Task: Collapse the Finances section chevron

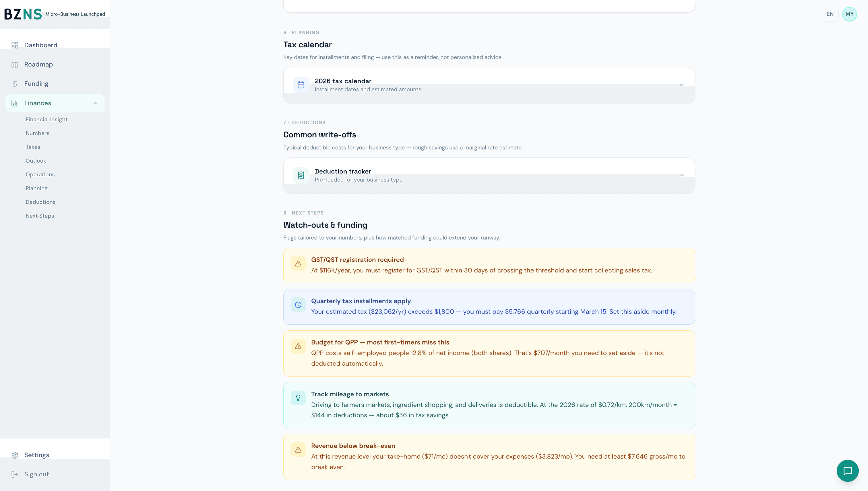Action: click(96, 103)
